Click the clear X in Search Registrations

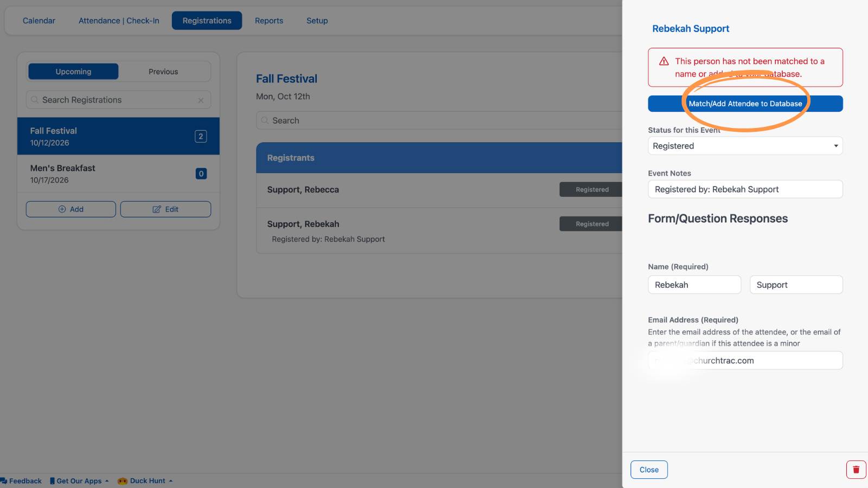pyautogui.click(x=201, y=100)
